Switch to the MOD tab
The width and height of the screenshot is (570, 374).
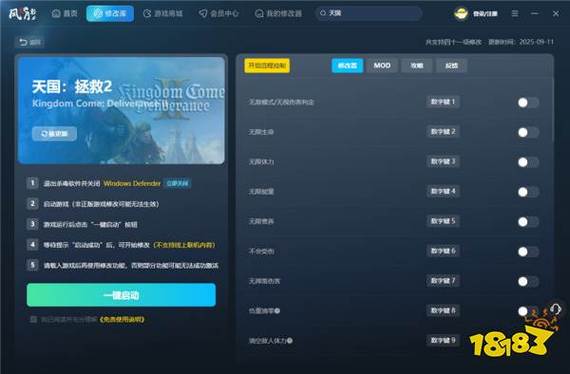[382, 65]
